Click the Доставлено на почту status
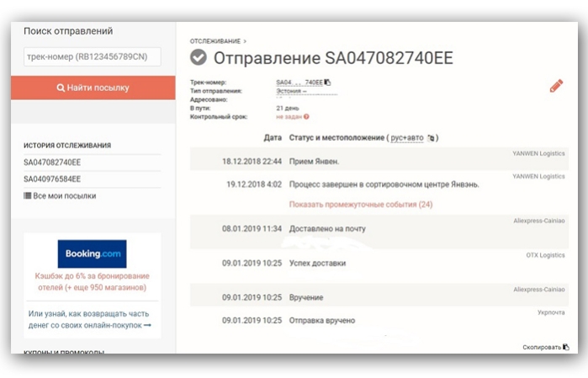The width and height of the screenshot is (588, 378). click(327, 229)
